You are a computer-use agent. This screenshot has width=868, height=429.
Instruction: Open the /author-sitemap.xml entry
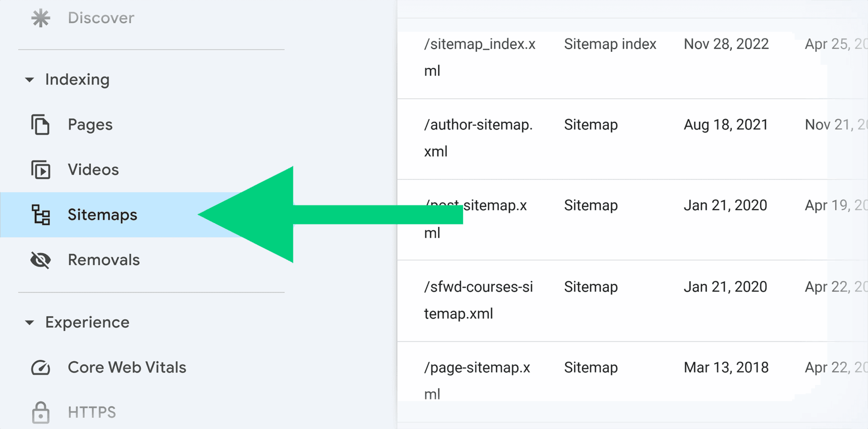[478, 138]
